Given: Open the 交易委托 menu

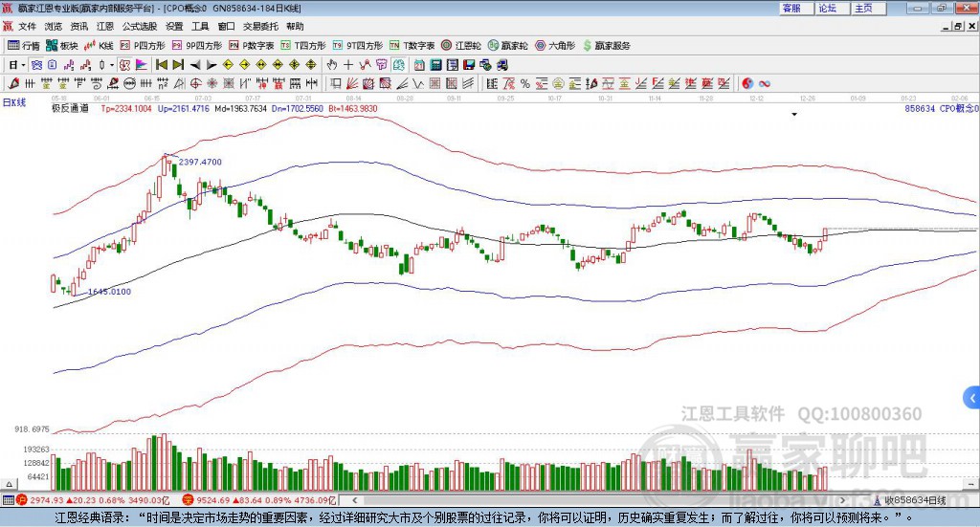Looking at the screenshot, I should pos(260,26).
